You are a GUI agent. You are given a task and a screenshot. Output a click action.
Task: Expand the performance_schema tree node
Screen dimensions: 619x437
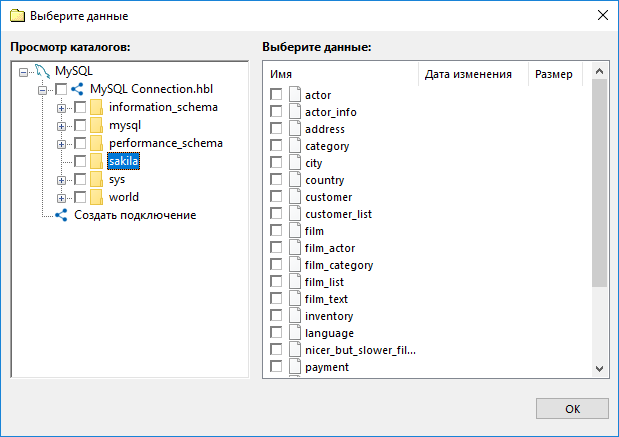[61, 144]
